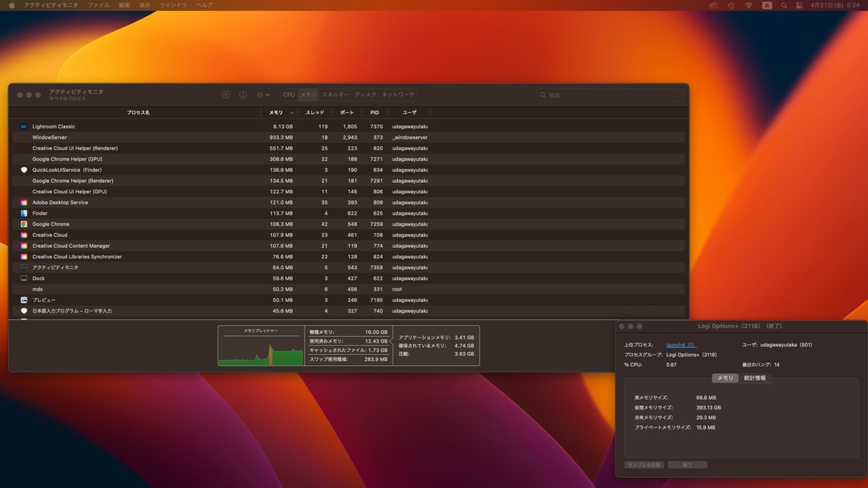Click the 物理メモリ 16.00 GB entry

click(348, 332)
